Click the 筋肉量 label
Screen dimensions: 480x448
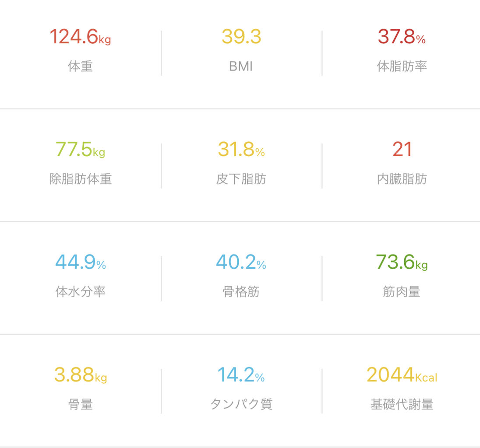[401, 291]
